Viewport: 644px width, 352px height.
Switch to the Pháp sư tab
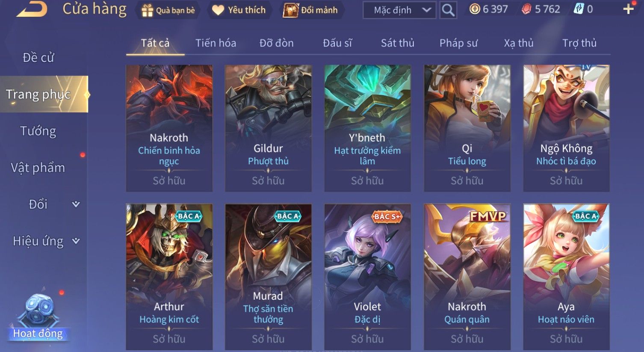tap(458, 43)
